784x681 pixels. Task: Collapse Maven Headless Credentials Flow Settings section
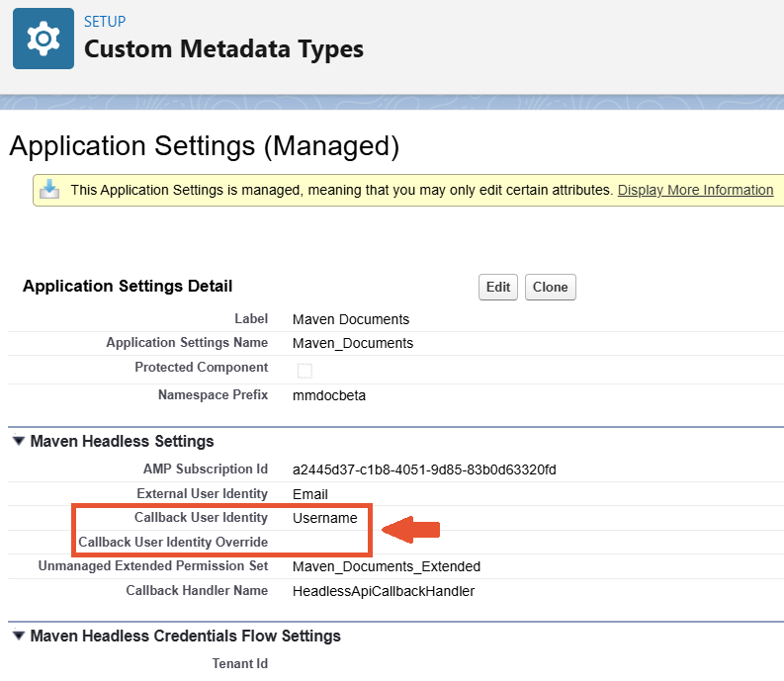(x=19, y=636)
